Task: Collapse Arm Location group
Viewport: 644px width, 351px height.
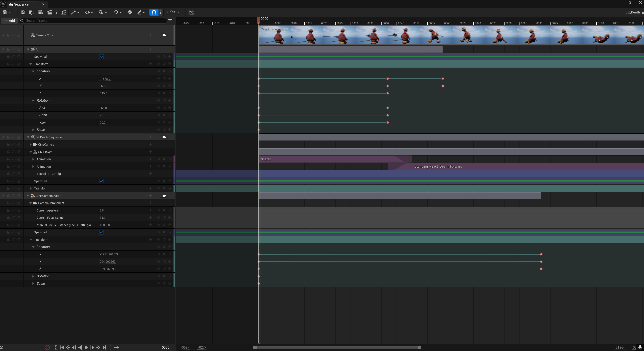Action: pyautogui.click(x=33, y=71)
